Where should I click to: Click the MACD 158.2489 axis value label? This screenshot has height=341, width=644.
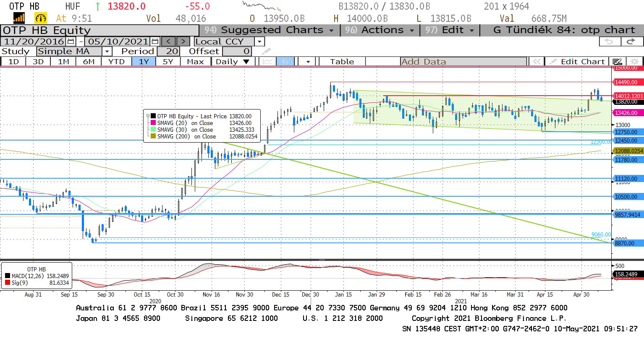(628, 274)
